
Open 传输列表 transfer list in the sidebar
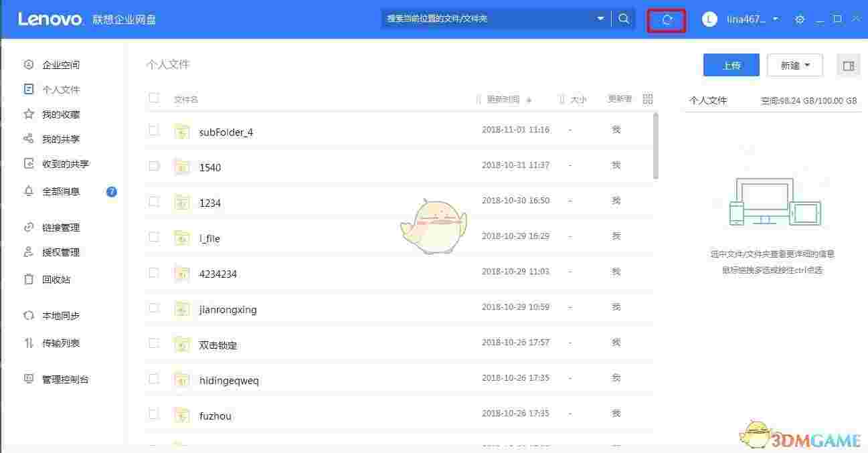(x=57, y=343)
